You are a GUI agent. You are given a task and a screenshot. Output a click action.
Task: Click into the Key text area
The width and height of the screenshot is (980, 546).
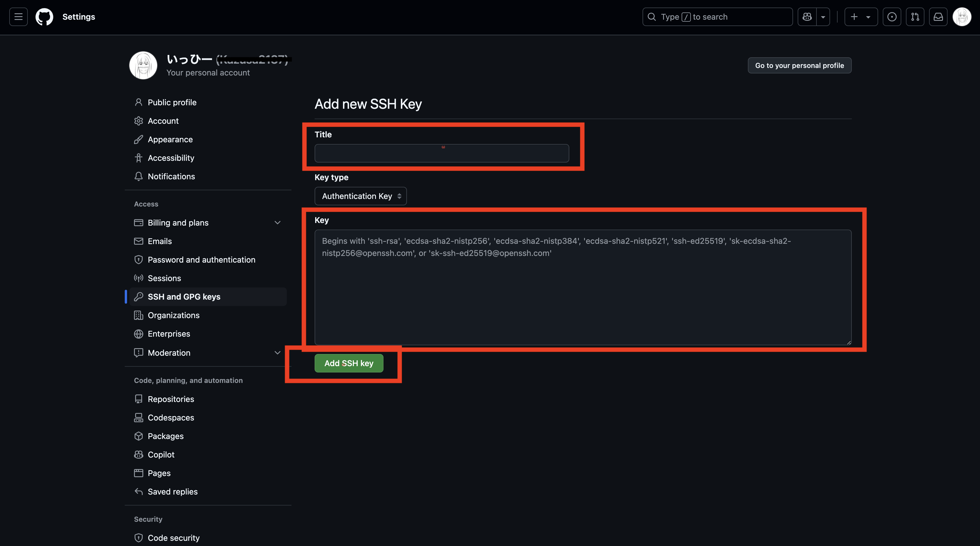pos(582,289)
